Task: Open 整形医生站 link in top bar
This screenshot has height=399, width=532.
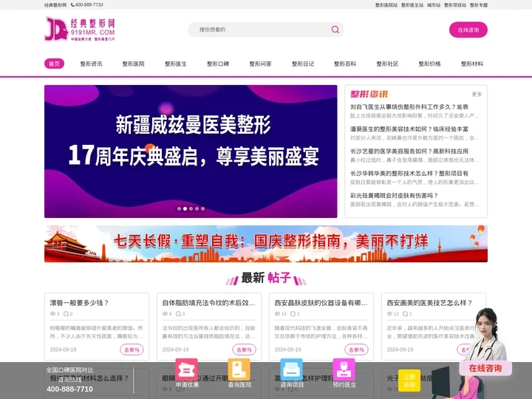Action: coord(412,5)
